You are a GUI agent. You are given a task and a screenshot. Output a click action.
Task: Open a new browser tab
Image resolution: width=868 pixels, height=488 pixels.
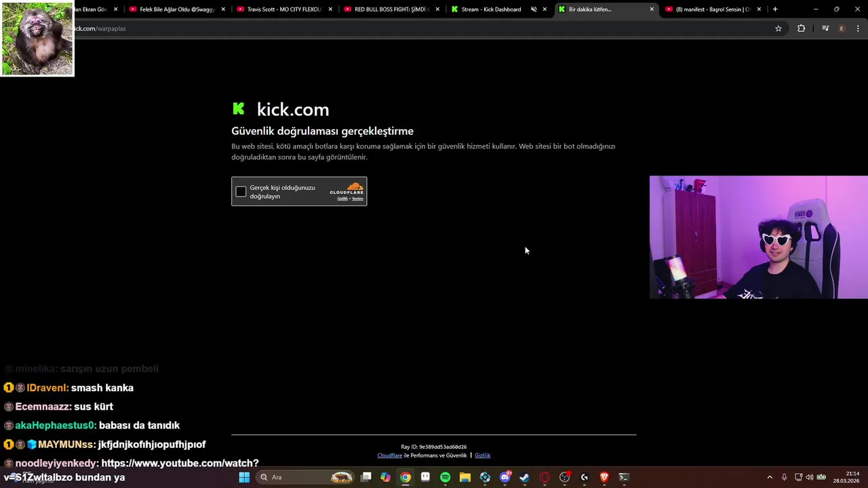pos(775,9)
